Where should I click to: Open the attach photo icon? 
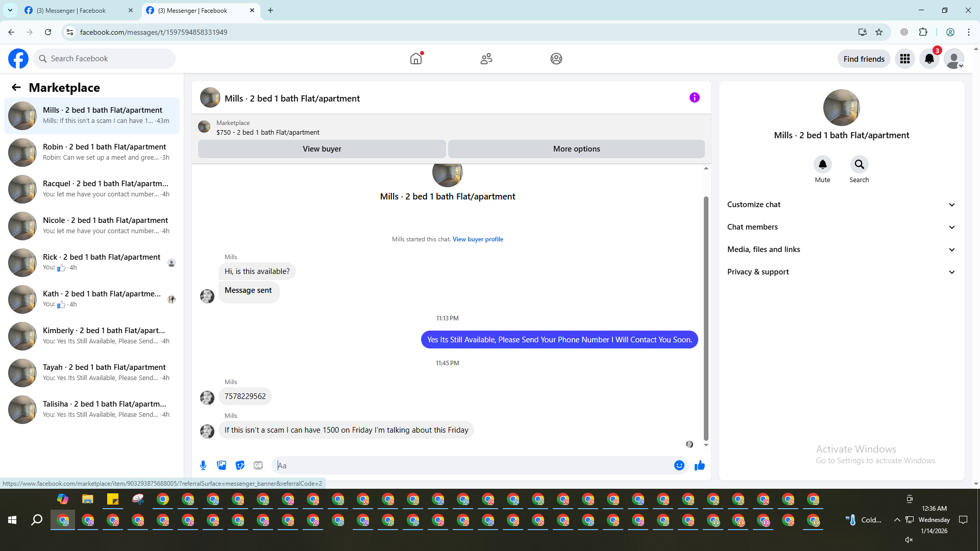[222, 465]
